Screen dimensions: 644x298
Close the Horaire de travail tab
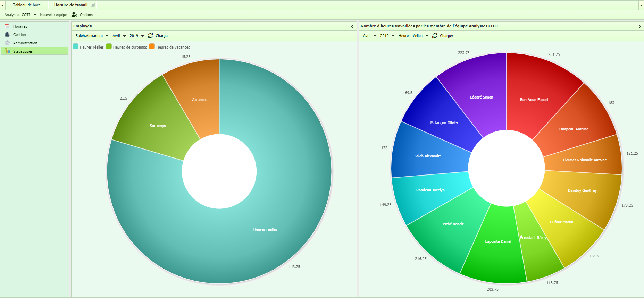click(93, 5)
